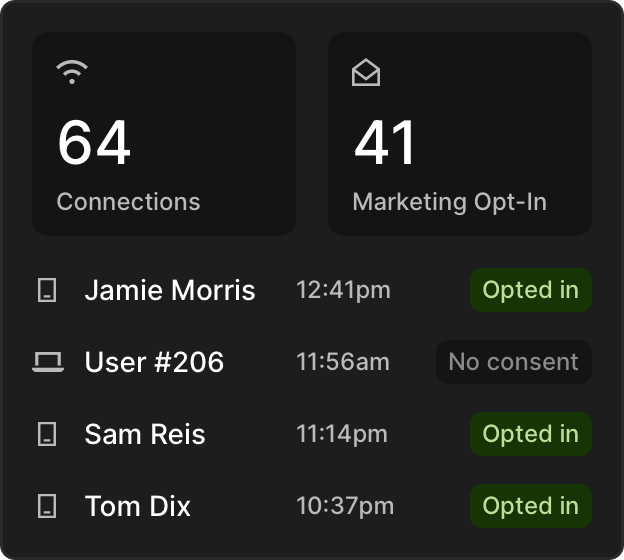The height and width of the screenshot is (560, 624).
Task: Select the No consent badge for User #206
Action: pos(514,362)
